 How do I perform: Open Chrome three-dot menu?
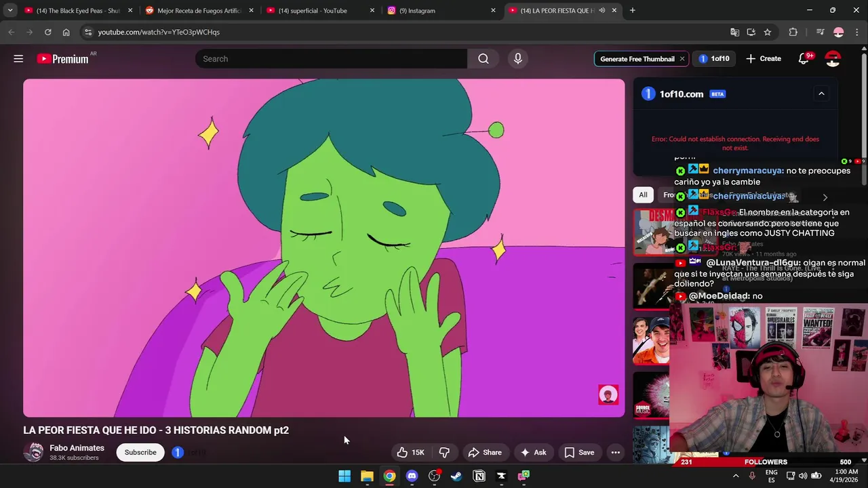coord(858,32)
